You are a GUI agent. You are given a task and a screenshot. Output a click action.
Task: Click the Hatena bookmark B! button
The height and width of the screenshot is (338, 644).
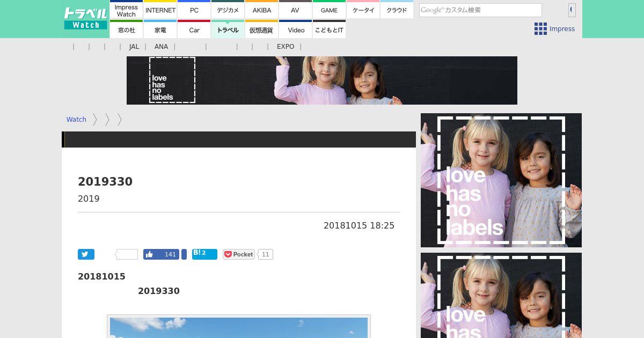pyautogui.click(x=204, y=254)
